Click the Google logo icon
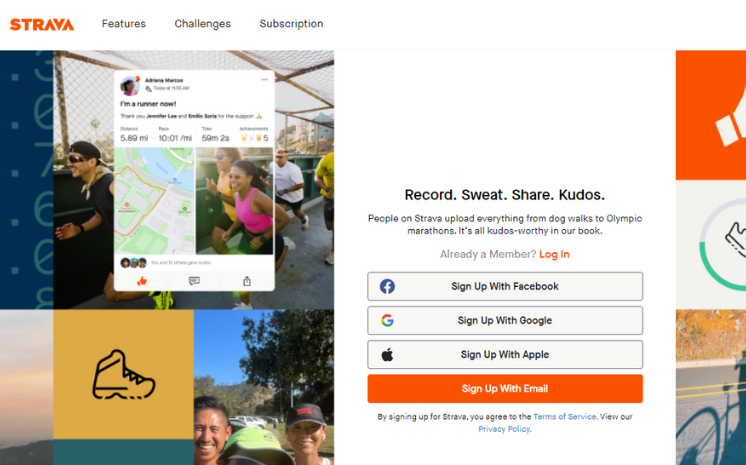The image size is (746, 465). pyautogui.click(x=387, y=321)
